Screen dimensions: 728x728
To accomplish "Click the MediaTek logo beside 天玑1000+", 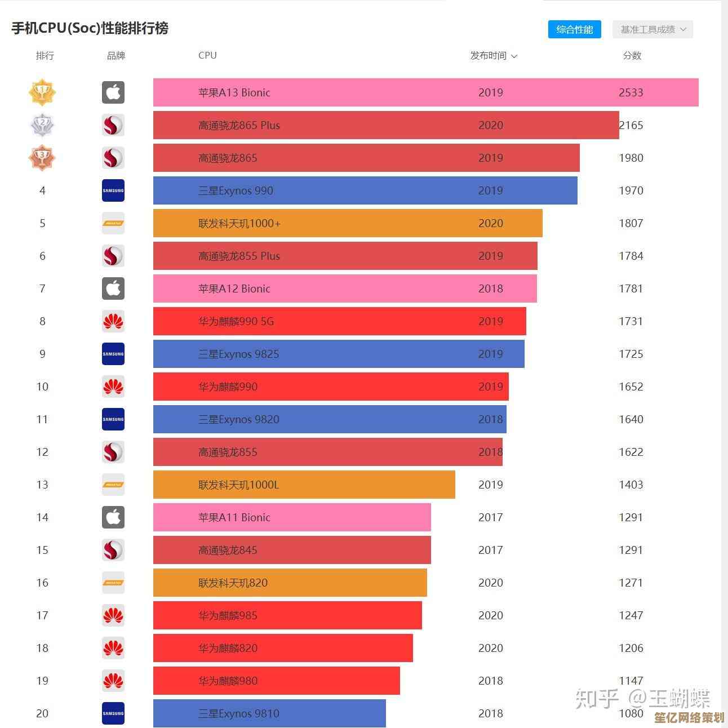I will (x=113, y=223).
